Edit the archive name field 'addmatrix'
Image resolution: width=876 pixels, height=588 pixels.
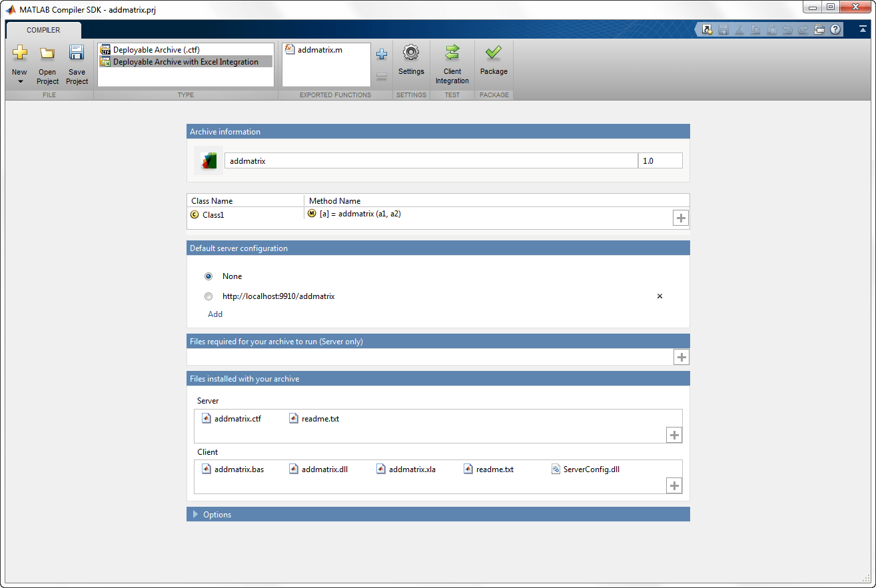tap(431, 160)
